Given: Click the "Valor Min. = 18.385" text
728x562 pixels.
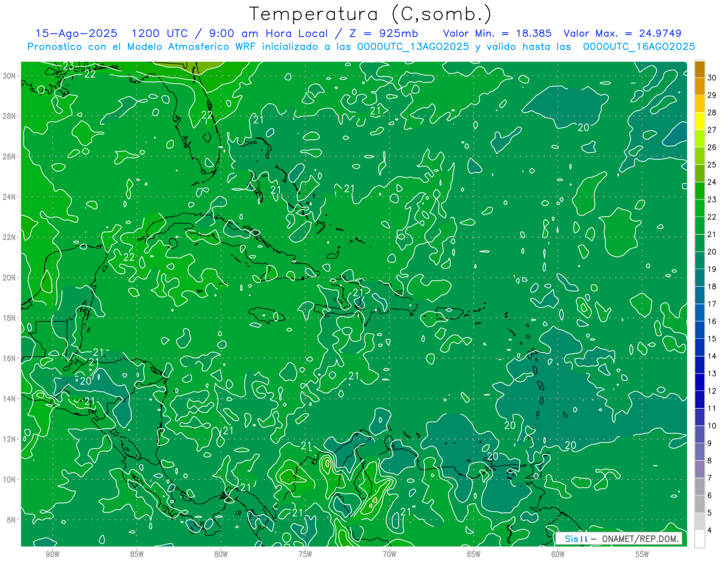Looking at the screenshot, I should point(499,33).
